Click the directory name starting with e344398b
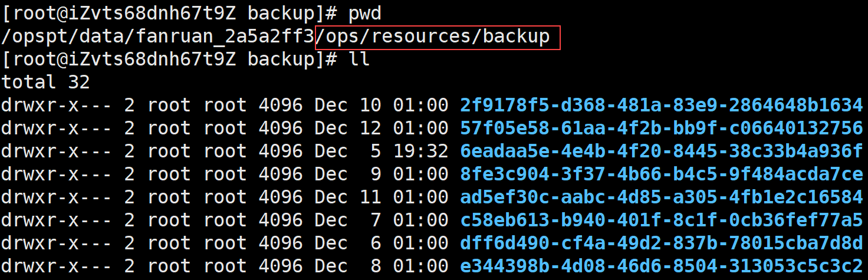Screen dimensions: 868x280 [661, 266]
